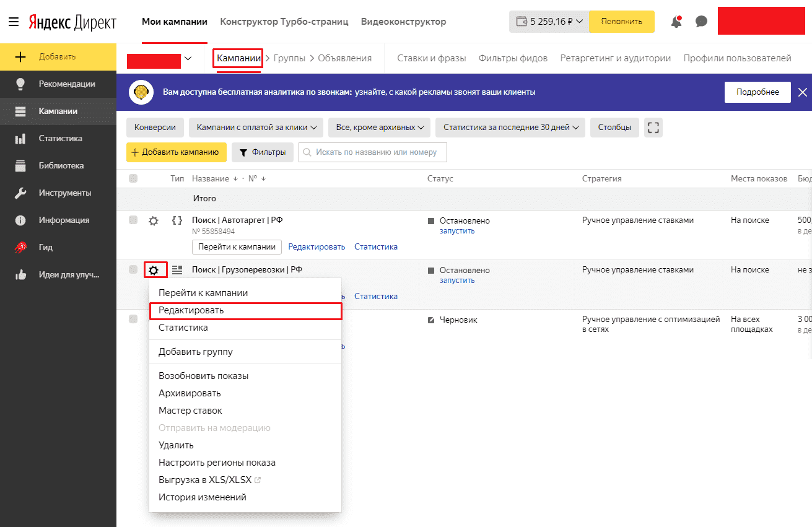
Task: Choose Редактировать in the context menu
Action: [245, 310]
